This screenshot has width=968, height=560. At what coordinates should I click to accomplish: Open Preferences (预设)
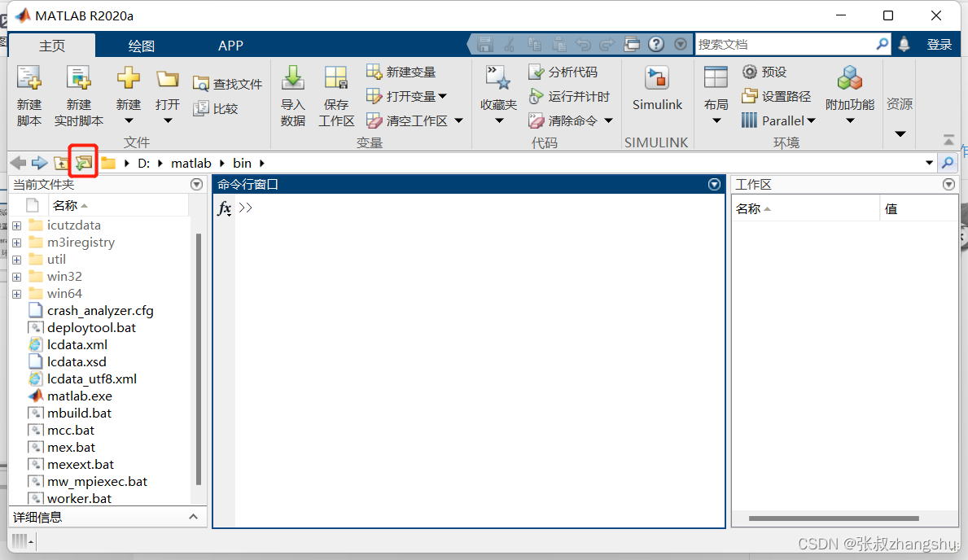pos(764,72)
